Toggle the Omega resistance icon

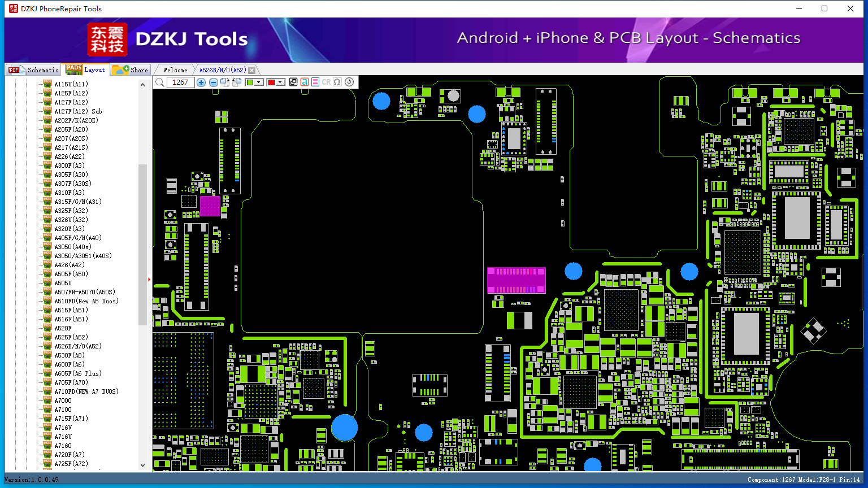337,82
